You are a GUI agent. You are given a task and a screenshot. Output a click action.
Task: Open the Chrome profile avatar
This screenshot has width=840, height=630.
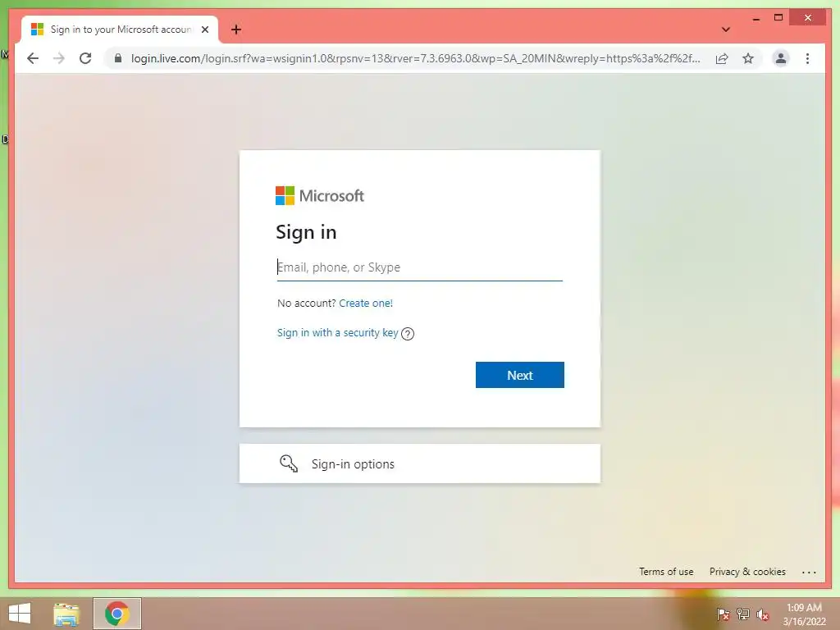781,58
